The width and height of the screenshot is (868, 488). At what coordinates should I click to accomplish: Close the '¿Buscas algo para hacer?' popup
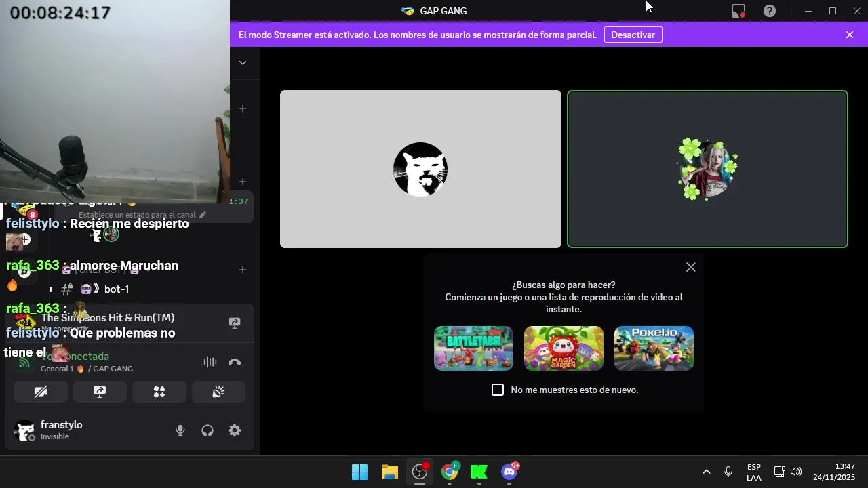click(690, 267)
